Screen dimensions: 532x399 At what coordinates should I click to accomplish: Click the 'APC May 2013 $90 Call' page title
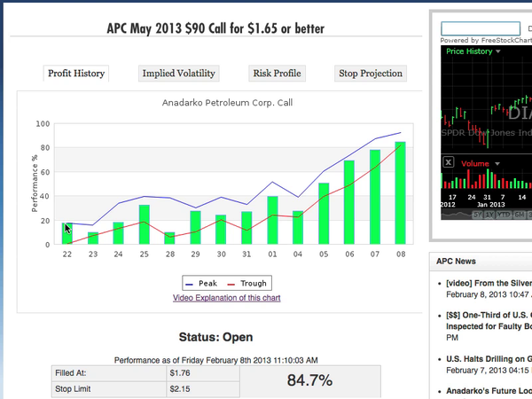point(215,28)
